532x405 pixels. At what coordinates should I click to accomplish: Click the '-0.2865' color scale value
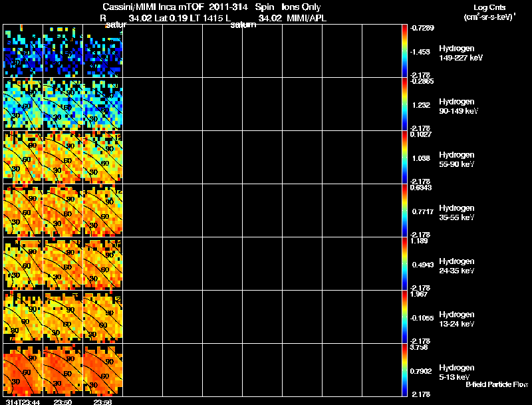pyautogui.click(x=422, y=81)
